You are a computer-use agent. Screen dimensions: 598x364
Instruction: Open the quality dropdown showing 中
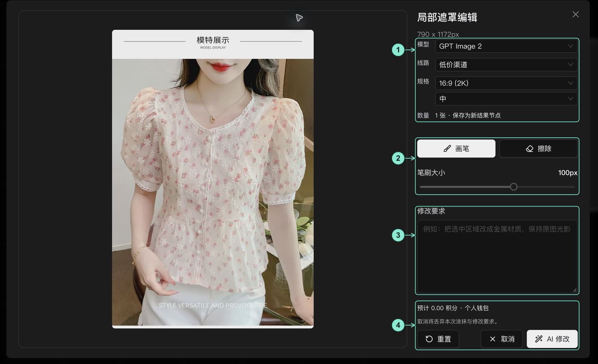tap(506, 99)
